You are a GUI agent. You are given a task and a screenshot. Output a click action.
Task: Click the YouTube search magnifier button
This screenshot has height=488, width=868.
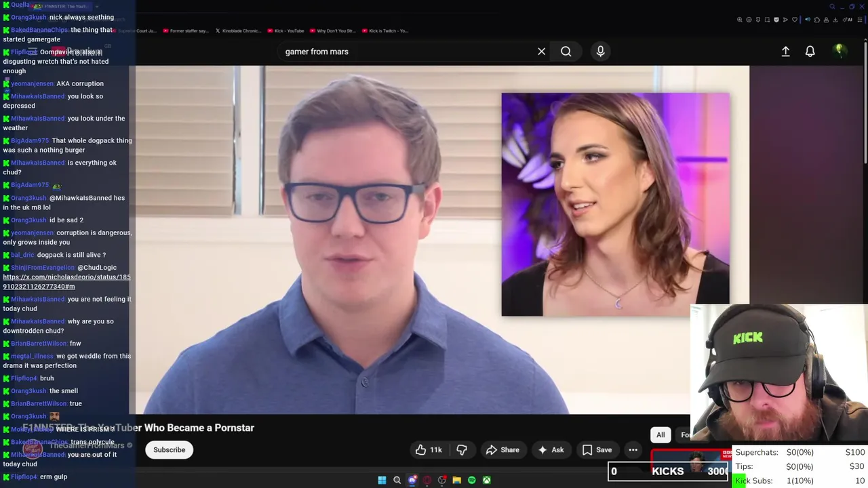(x=566, y=52)
